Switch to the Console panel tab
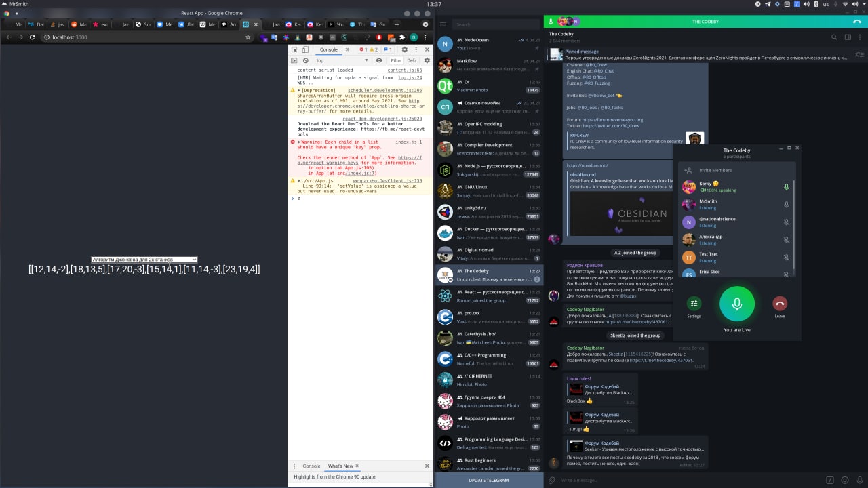Viewport: 868px width, 488px height. click(329, 49)
